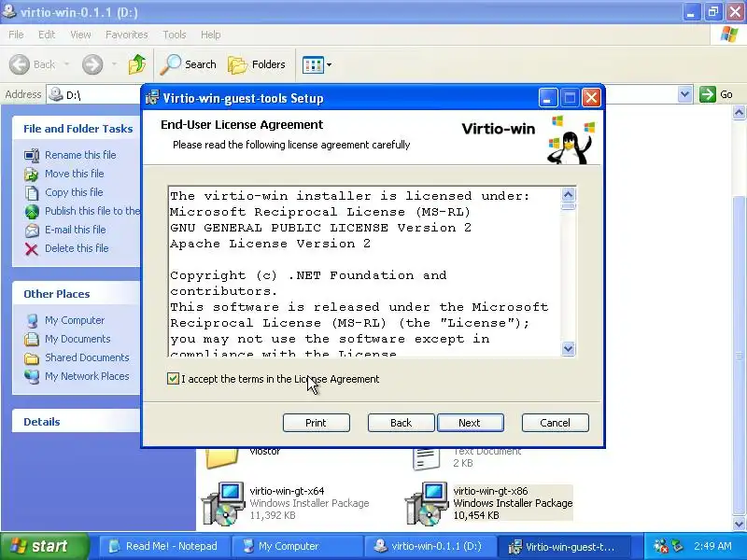Click Delete this file task

(x=77, y=248)
